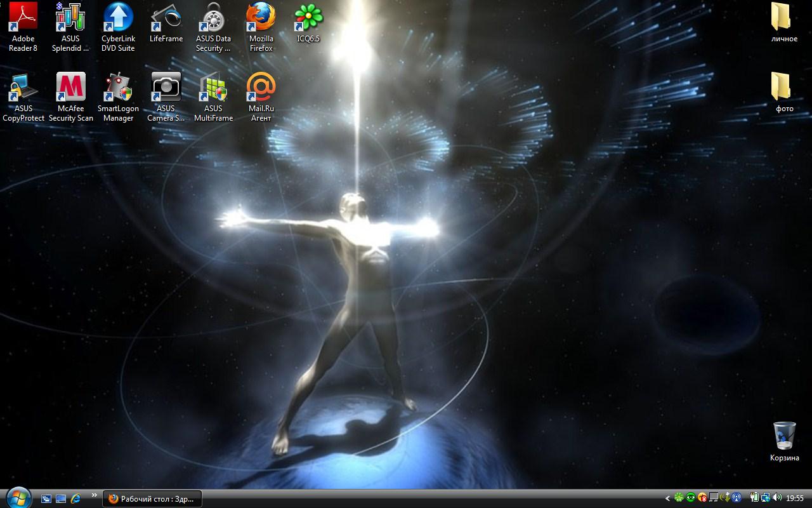Expand the Quick Launch overflow chevron

click(x=95, y=495)
